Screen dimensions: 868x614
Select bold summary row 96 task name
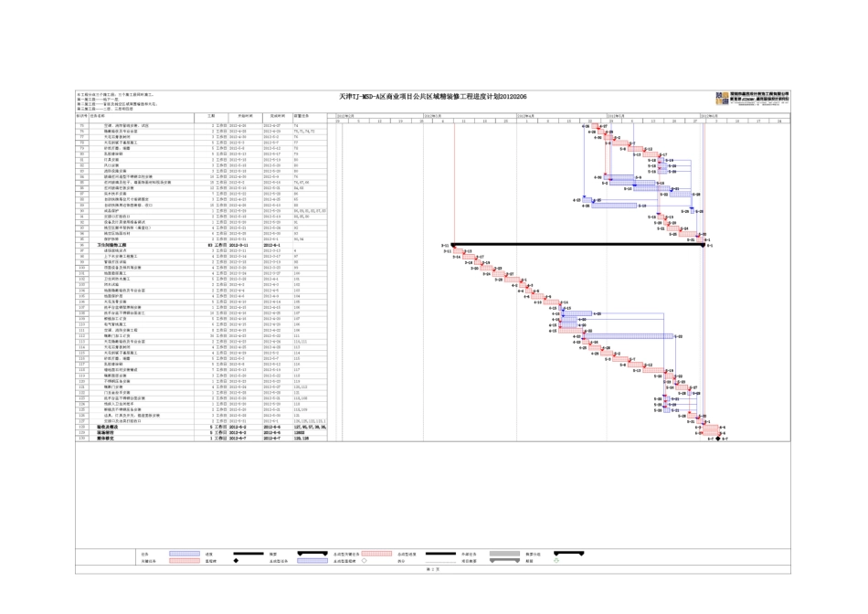(x=111, y=245)
